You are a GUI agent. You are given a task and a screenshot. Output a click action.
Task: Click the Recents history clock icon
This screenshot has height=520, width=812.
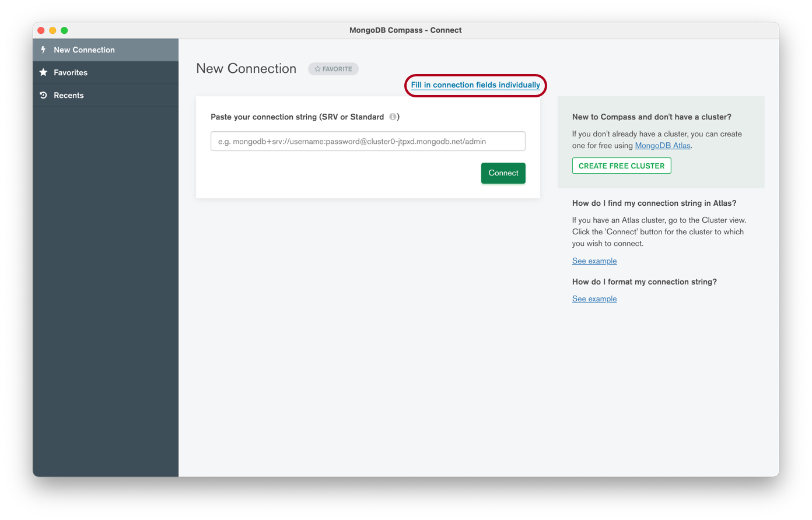click(43, 95)
